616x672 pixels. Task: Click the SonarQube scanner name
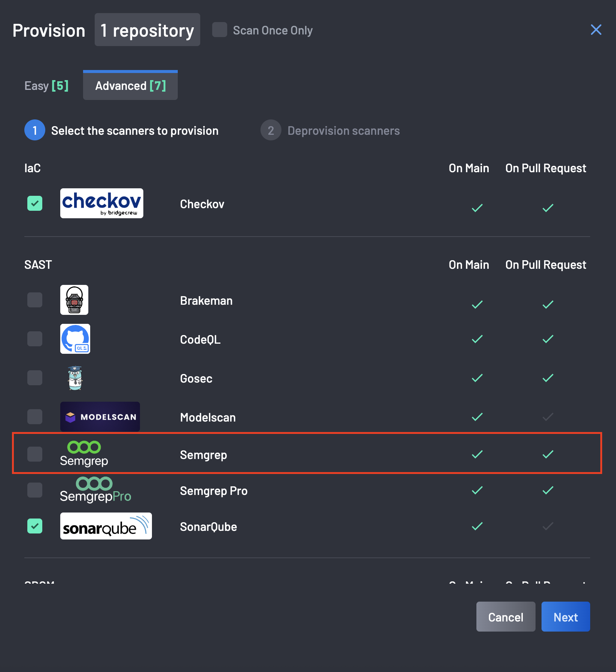[x=208, y=527]
